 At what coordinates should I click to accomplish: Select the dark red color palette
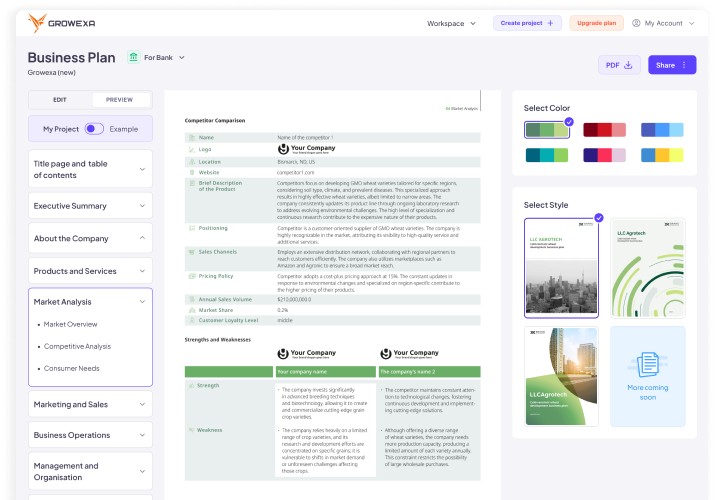point(604,130)
